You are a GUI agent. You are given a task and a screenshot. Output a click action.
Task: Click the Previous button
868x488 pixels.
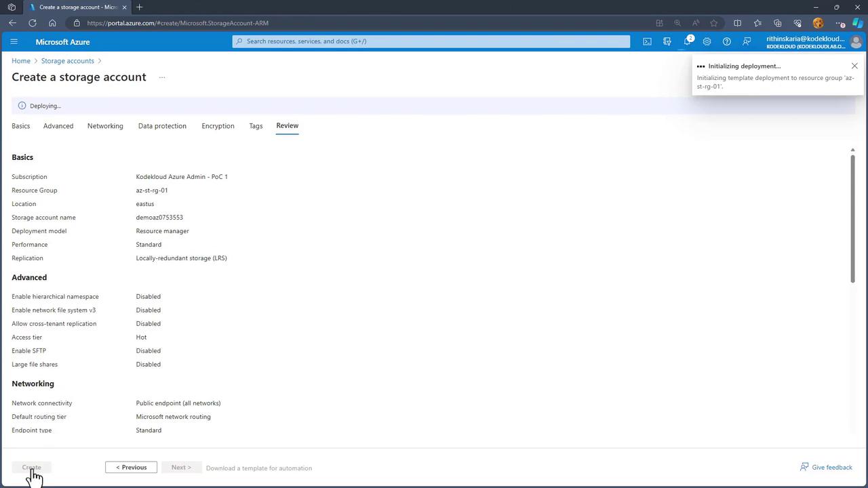[131, 468]
